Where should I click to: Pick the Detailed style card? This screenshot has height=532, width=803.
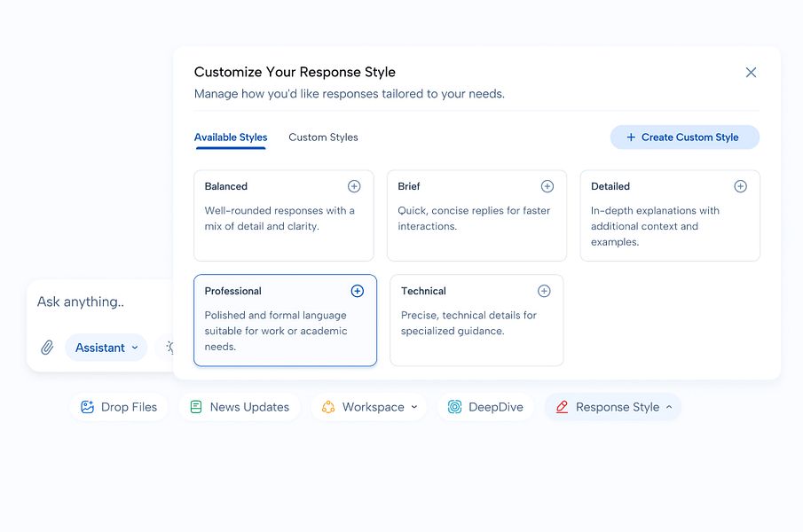pyautogui.click(x=669, y=226)
